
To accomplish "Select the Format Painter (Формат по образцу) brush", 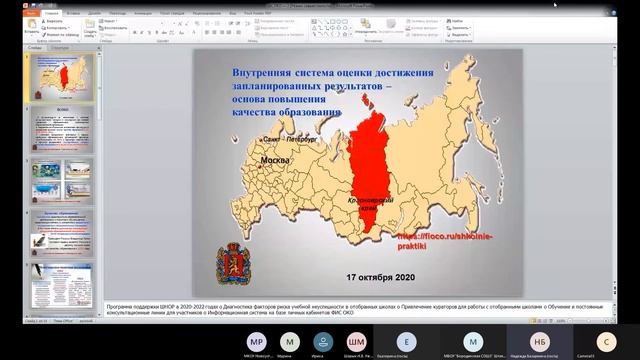I will [44, 35].
